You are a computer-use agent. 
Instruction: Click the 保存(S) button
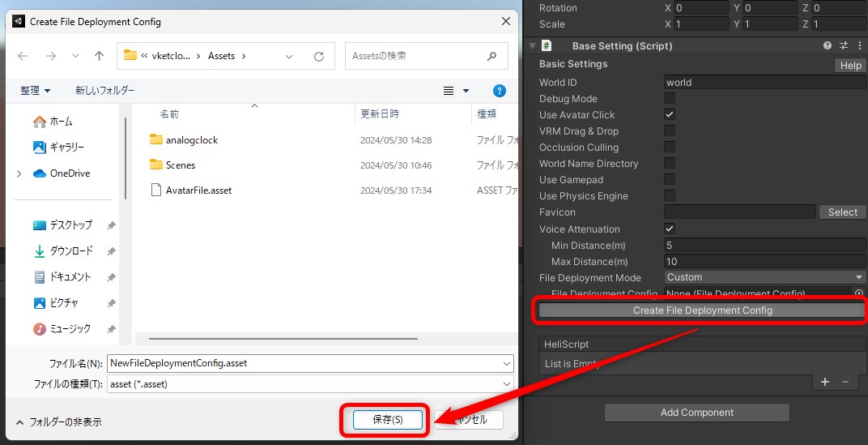(388, 420)
